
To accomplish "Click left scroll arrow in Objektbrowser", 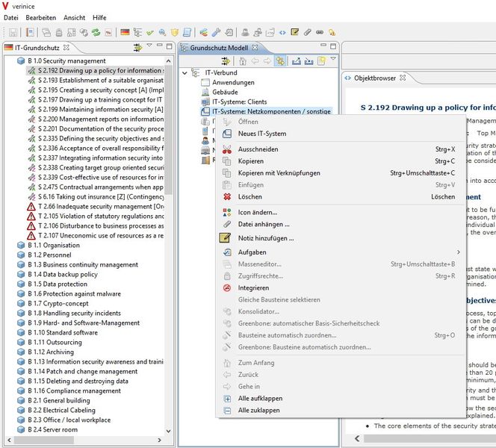I will point(358,438).
